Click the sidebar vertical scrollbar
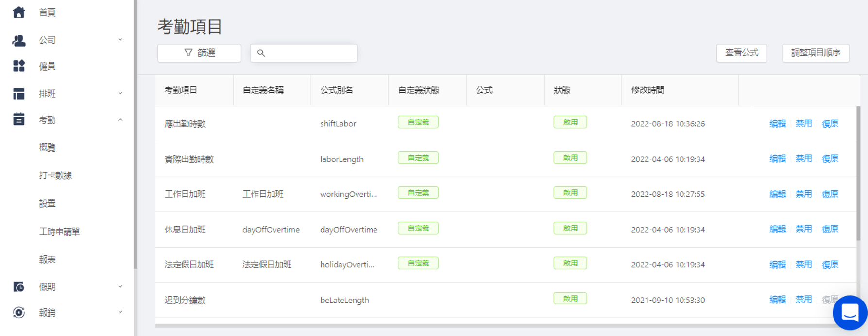The height and width of the screenshot is (336, 868). [136, 134]
